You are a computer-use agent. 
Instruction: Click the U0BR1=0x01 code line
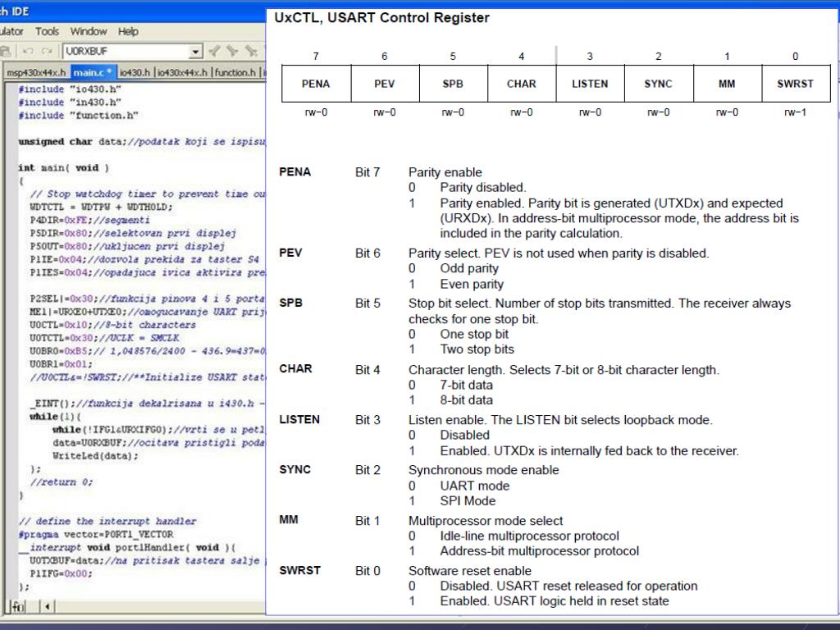tap(61, 364)
